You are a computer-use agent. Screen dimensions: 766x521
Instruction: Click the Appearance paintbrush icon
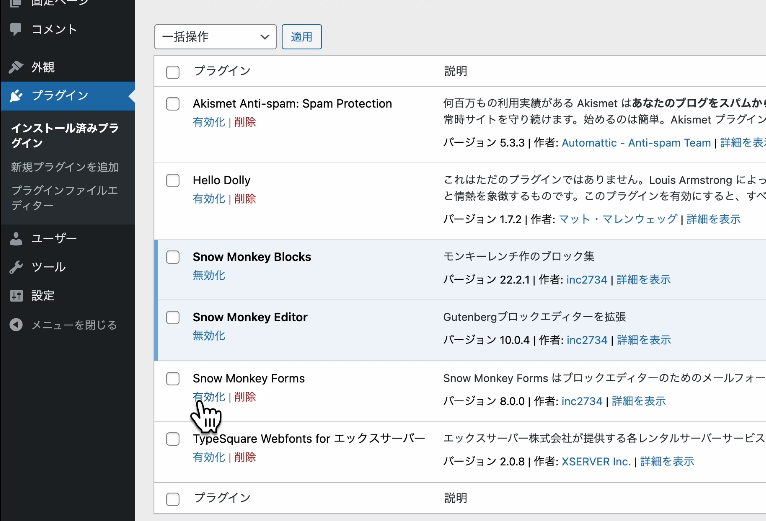[x=16, y=68]
